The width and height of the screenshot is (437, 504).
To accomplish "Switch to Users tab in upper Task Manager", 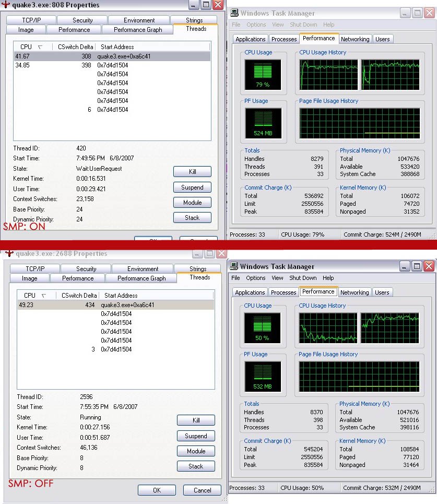I will coord(382,39).
